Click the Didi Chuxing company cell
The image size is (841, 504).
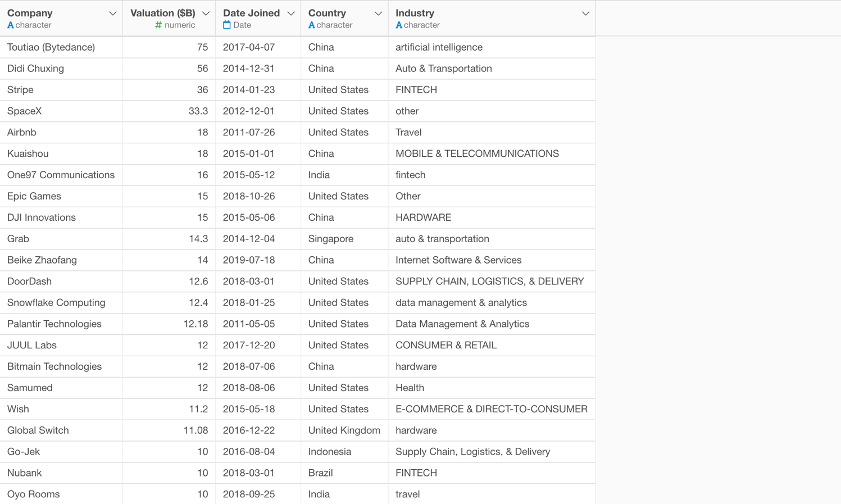point(61,69)
